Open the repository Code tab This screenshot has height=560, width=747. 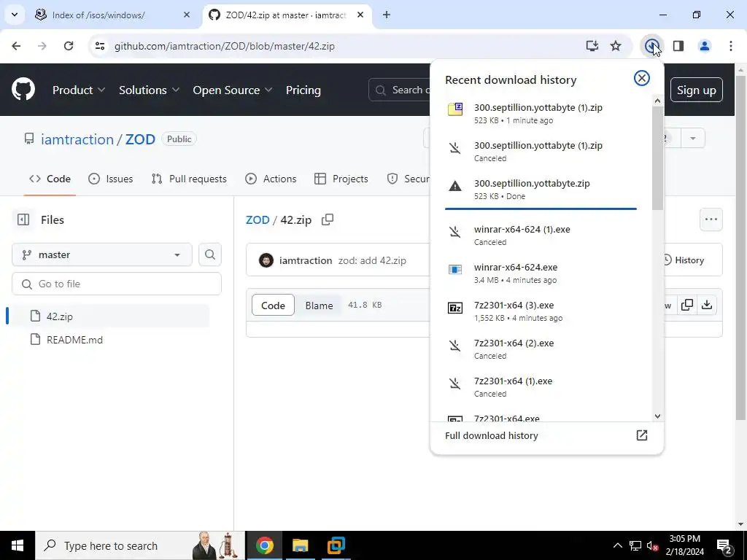coord(50,179)
